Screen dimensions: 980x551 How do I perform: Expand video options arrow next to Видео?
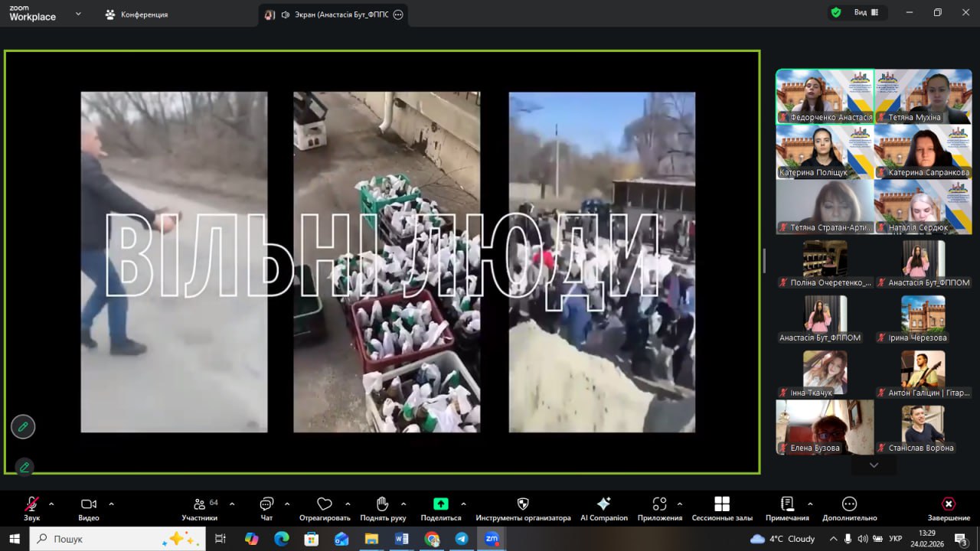(111, 504)
